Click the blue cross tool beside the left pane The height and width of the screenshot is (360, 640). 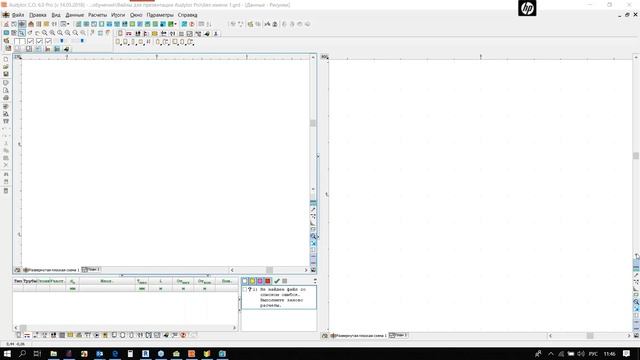[x=313, y=243]
